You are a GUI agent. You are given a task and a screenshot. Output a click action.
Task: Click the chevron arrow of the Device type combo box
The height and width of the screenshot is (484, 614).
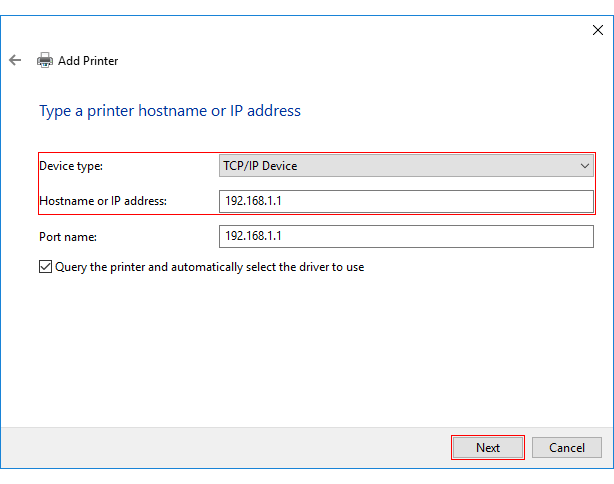pos(585,165)
